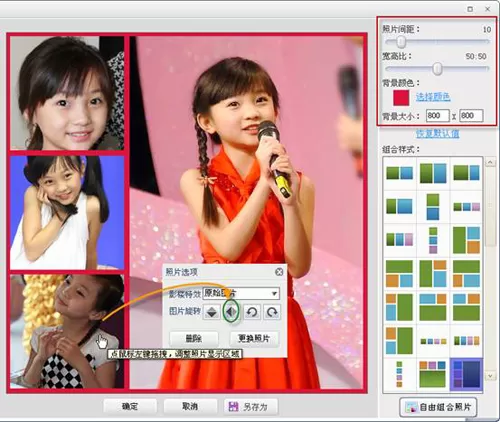The width and height of the screenshot is (500, 422).
Task: Click the layout list scroll-up arrow
Action: coord(490,162)
